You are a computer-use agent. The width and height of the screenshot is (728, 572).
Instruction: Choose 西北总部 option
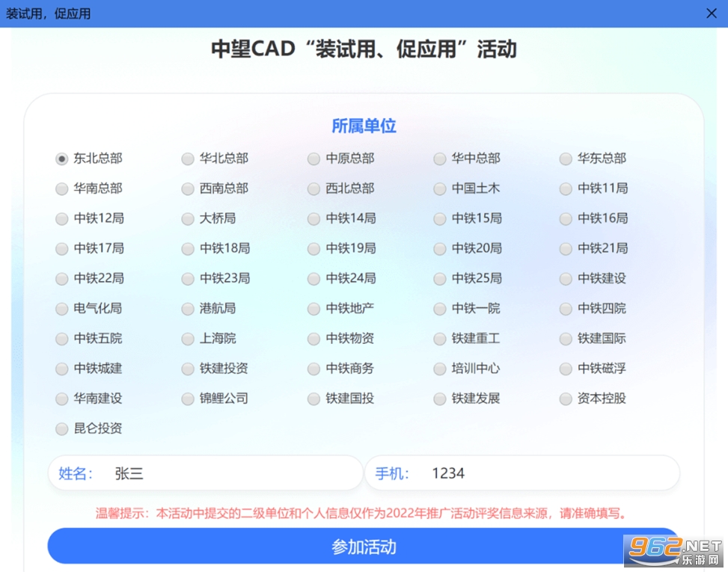point(313,189)
